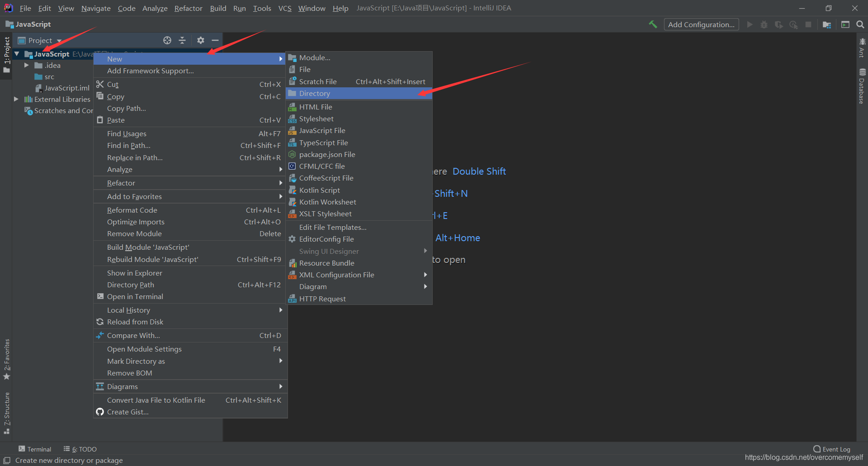The height and width of the screenshot is (466, 868).
Task: Open Project Structure icon in toolbar
Action: [x=827, y=24]
